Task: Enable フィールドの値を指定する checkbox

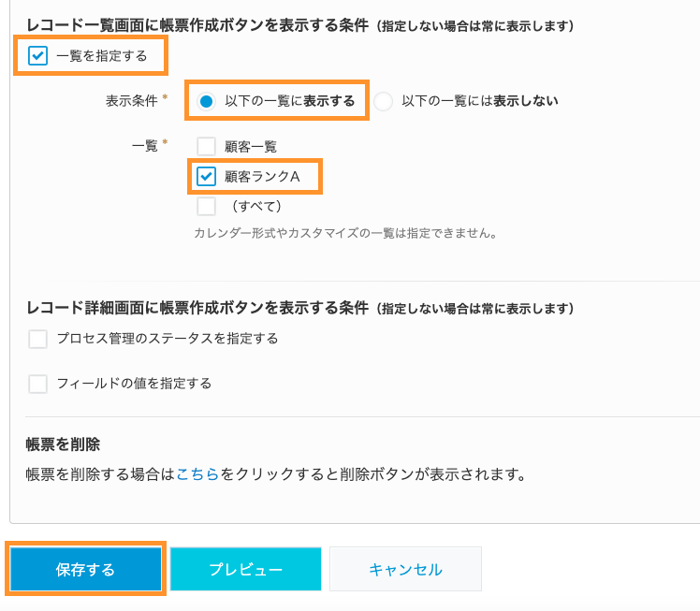Action: pos(37,384)
